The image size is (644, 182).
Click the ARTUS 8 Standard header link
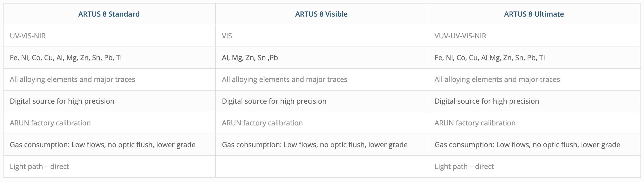tap(109, 14)
